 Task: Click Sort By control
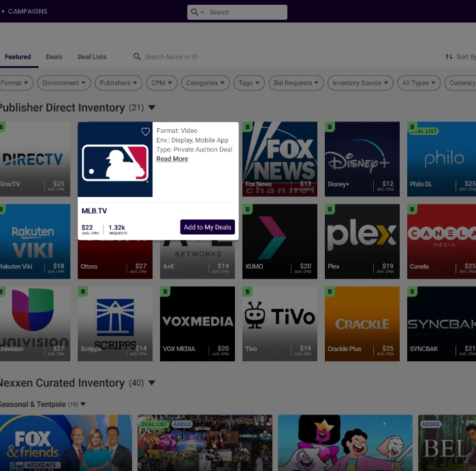click(x=460, y=57)
